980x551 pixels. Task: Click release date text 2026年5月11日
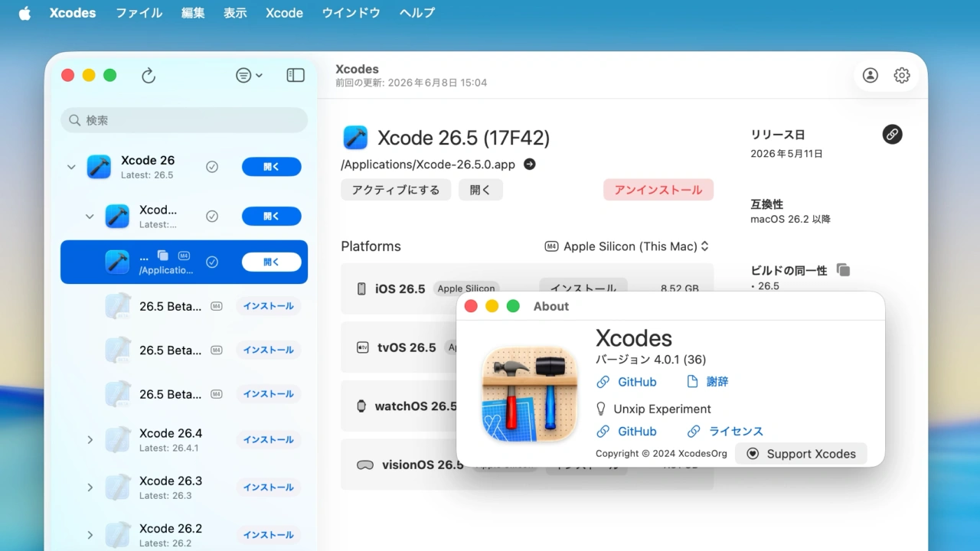tap(787, 154)
